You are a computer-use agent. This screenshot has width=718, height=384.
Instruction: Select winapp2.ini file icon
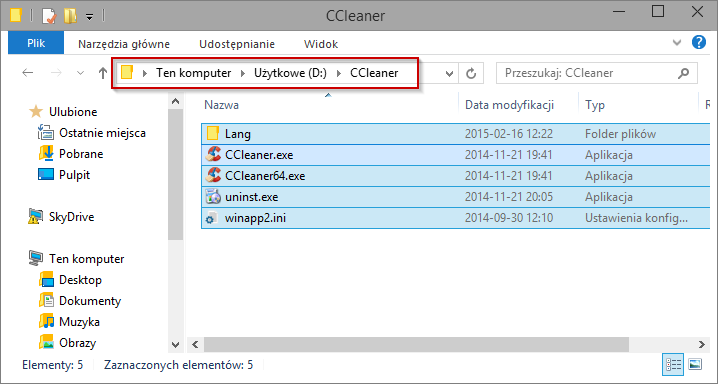pyautogui.click(x=212, y=218)
